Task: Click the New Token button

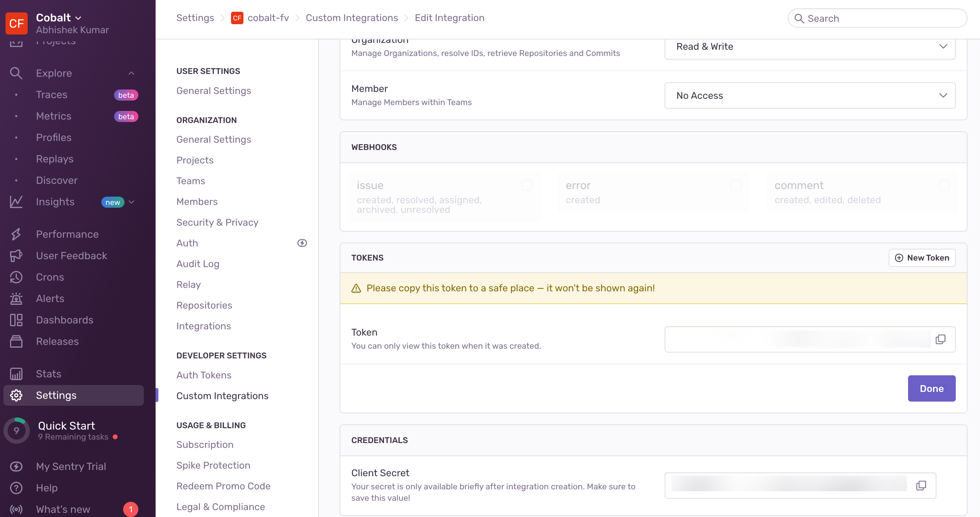Action: coord(922,258)
